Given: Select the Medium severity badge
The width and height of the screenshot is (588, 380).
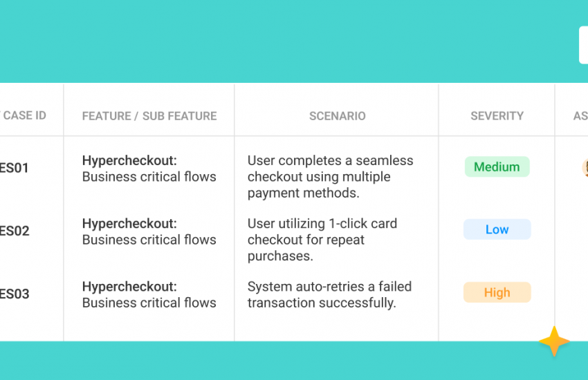Looking at the screenshot, I should click(x=497, y=167).
